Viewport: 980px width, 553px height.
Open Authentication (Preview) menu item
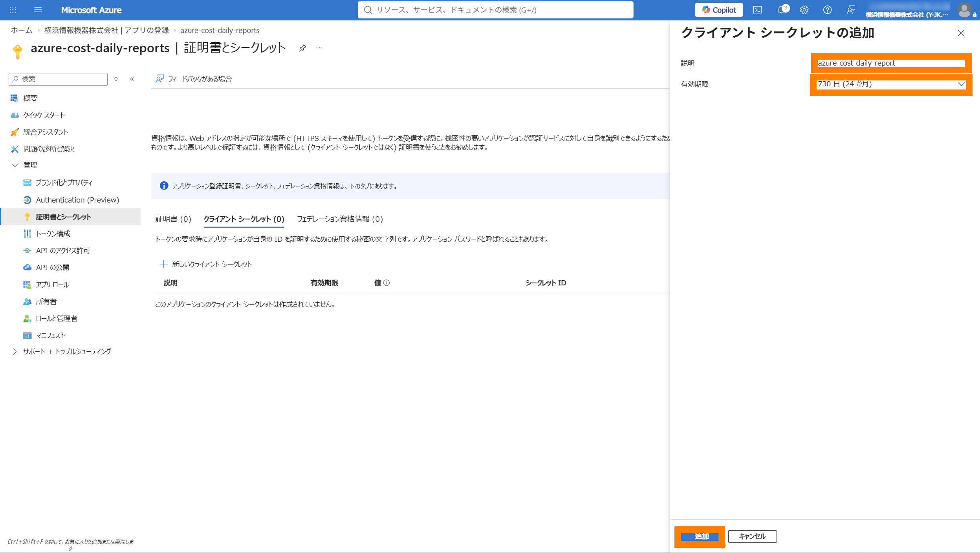(77, 200)
